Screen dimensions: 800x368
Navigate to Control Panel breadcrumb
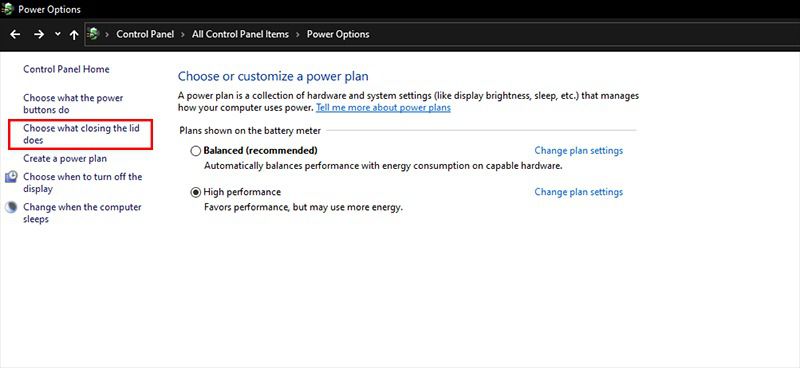click(145, 34)
